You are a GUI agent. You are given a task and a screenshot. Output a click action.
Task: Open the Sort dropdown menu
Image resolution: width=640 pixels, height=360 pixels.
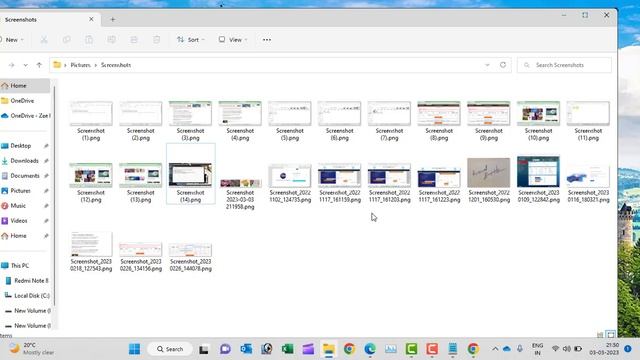pyautogui.click(x=191, y=40)
